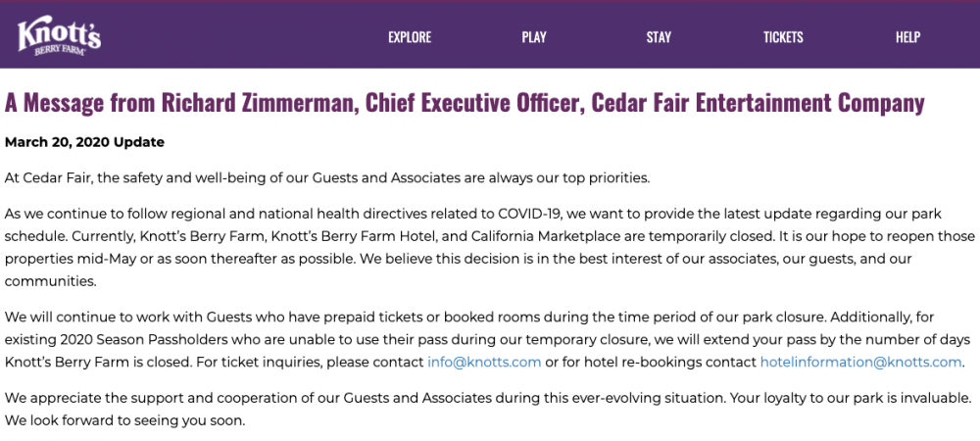This screenshot has width=980, height=441.
Task: Click the Knott's Berry Farm logo
Action: click(59, 35)
